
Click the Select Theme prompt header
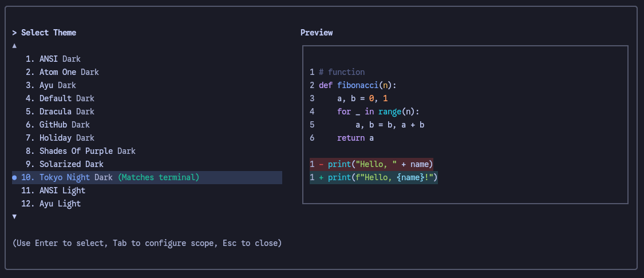(48, 33)
